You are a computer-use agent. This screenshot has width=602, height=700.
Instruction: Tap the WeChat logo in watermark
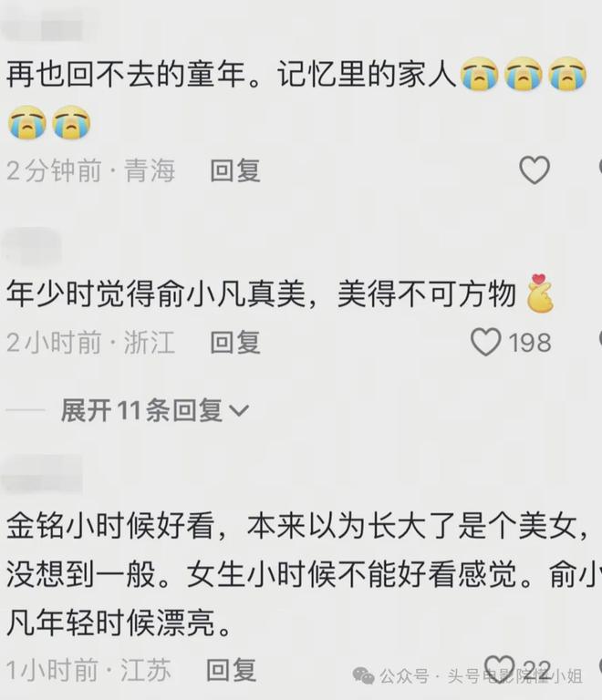click(x=363, y=676)
